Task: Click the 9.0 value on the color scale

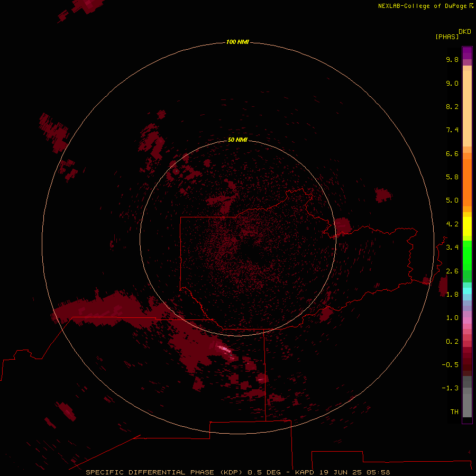Action: click(x=452, y=83)
